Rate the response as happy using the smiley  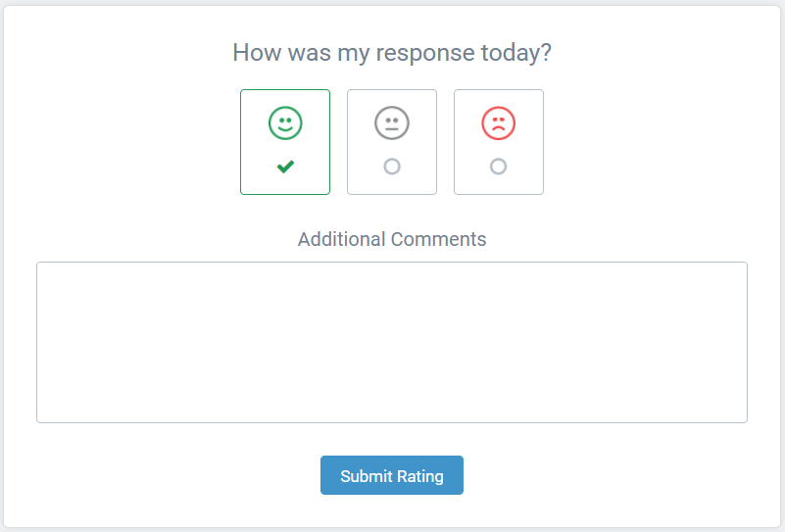click(x=285, y=122)
